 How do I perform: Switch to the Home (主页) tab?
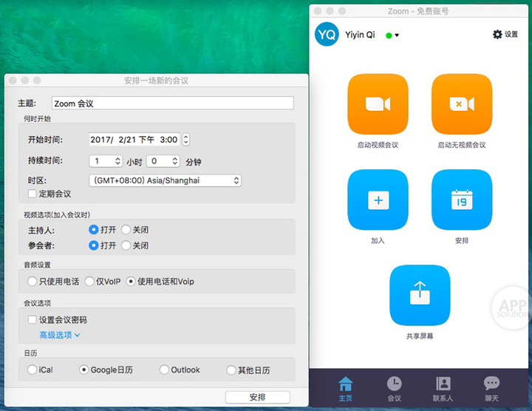point(345,389)
